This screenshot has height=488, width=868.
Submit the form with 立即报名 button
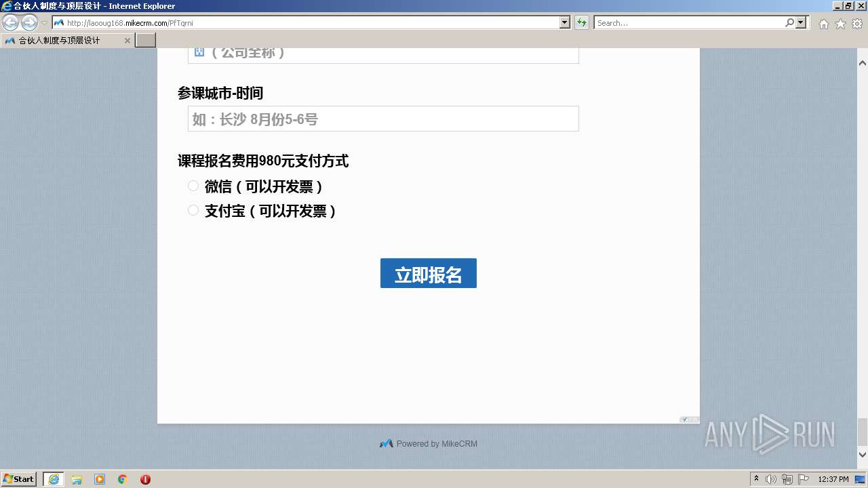(x=429, y=273)
